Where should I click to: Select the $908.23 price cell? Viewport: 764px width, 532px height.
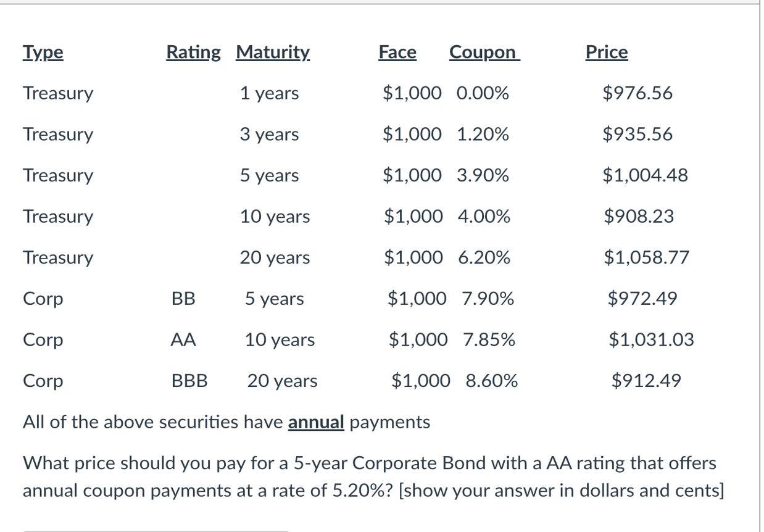pos(639,217)
